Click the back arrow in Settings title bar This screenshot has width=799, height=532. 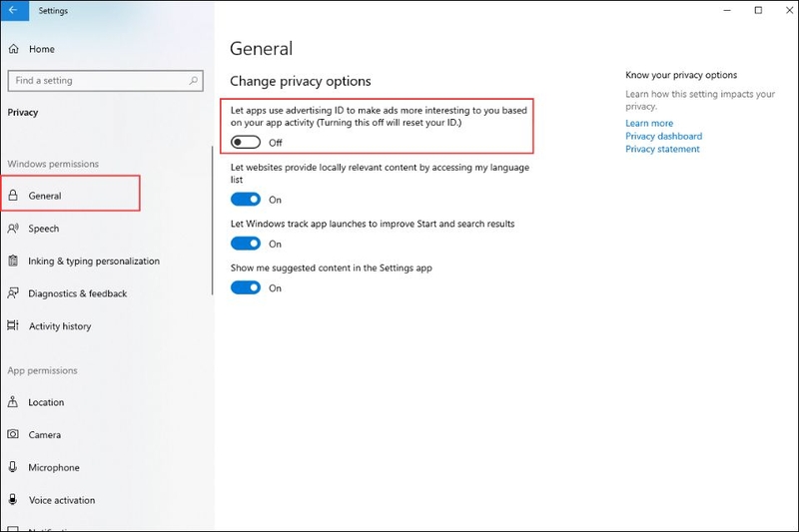pyautogui.click(x=14, y=10)
